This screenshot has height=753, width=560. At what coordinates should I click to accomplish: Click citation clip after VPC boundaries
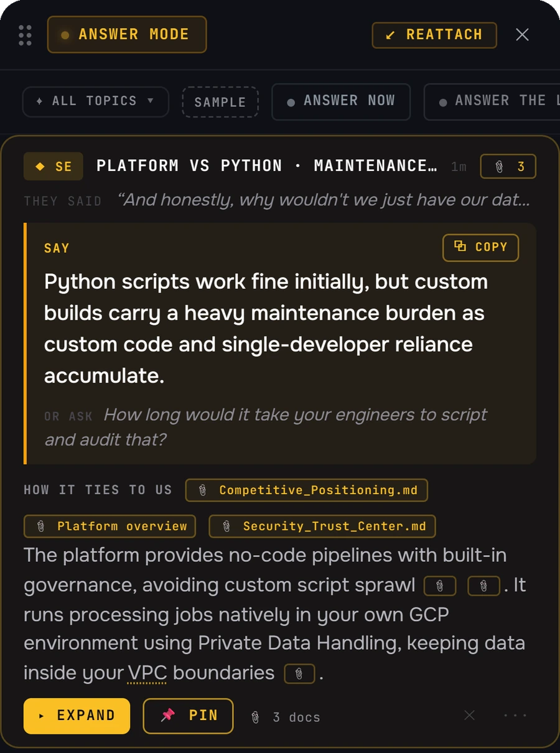click(x=300, y=674)
